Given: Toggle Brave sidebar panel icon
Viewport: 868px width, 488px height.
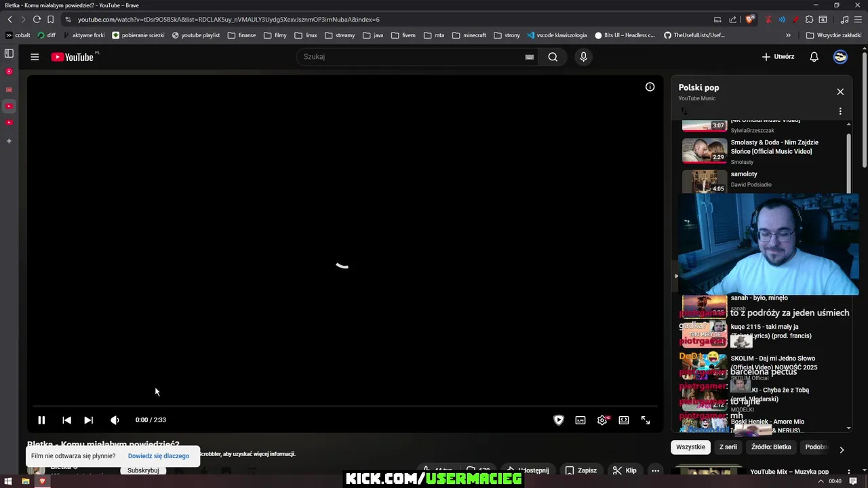Looking at the screenshot, I should coord(9,54).
